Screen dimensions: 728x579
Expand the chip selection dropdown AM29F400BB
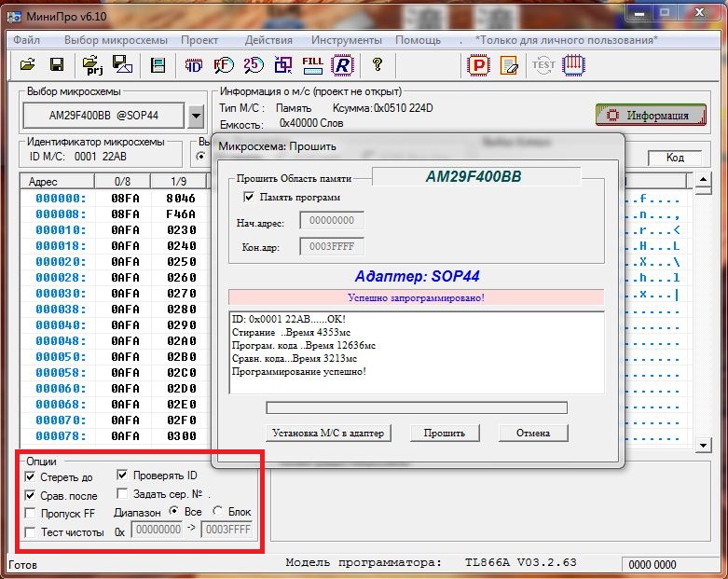point(196,117)
